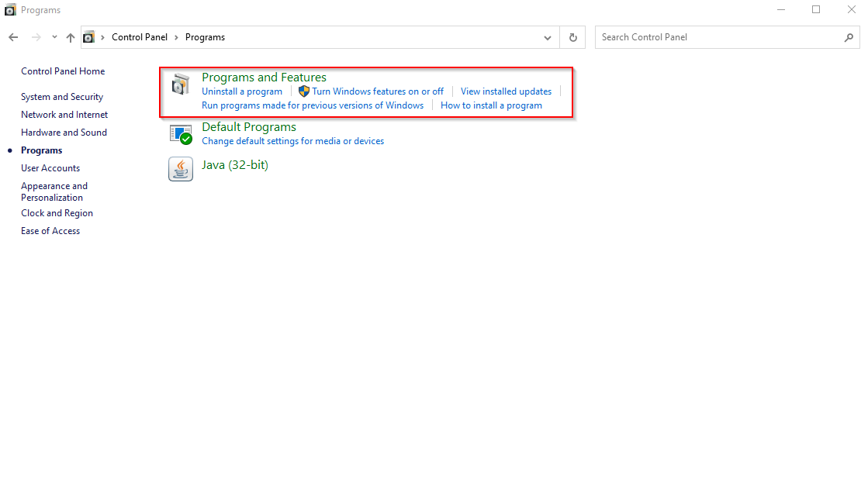The image size is (868, 486).
Task: Go back with the left arrow
Action: tap(13, 37)
